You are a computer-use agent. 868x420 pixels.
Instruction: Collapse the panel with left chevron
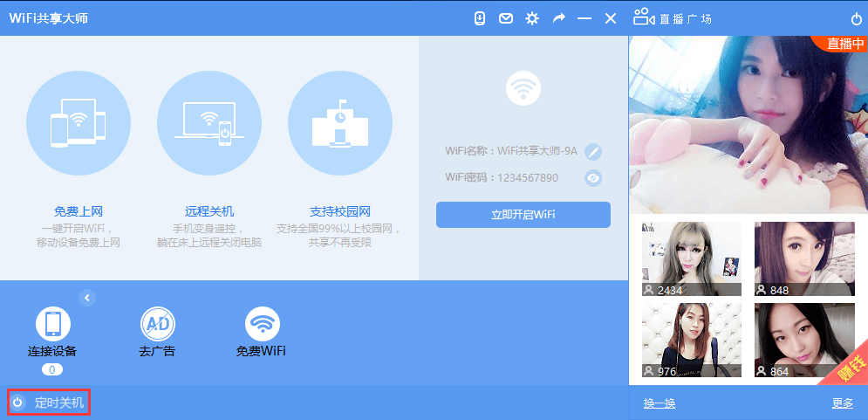87,298
